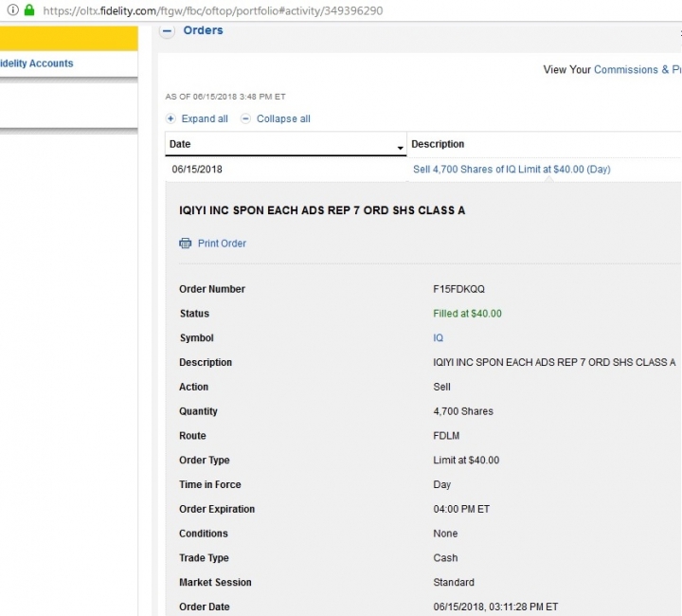
Task: Sort orders by Date column arrow
Action: 400,149
